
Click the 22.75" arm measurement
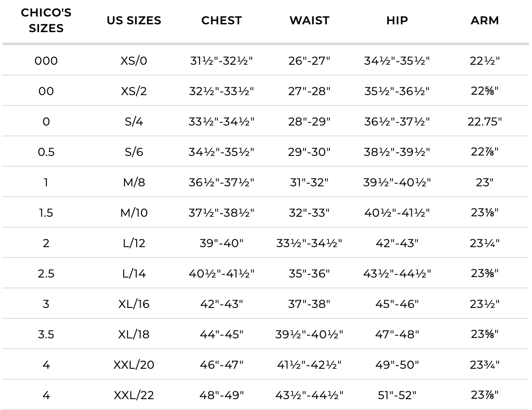pyautogui.click(x=485, y=122)
